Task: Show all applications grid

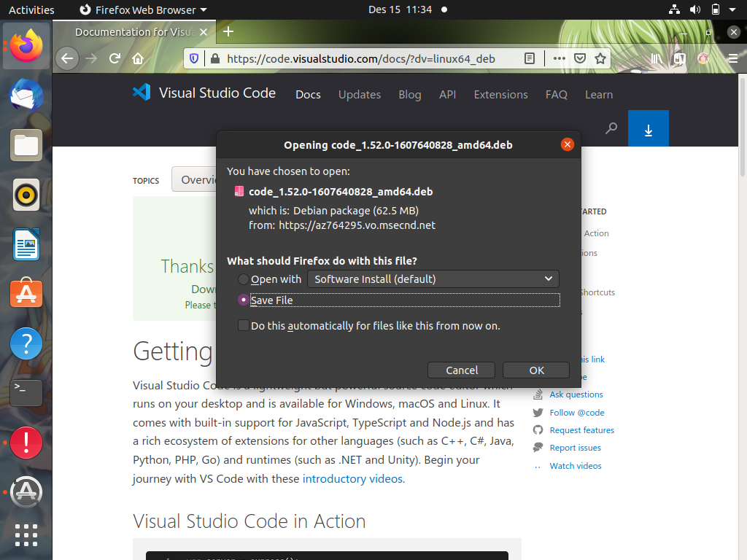Action: [26, 534]
